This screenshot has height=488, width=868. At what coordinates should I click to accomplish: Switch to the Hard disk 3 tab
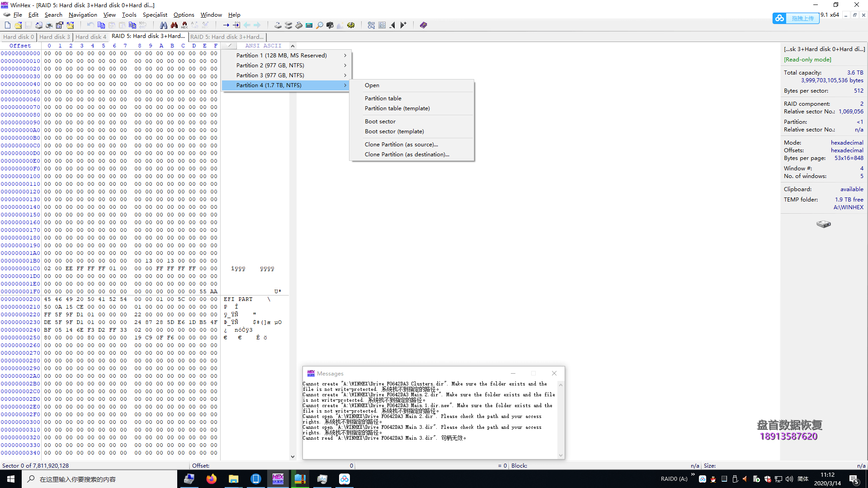[55, 37]
